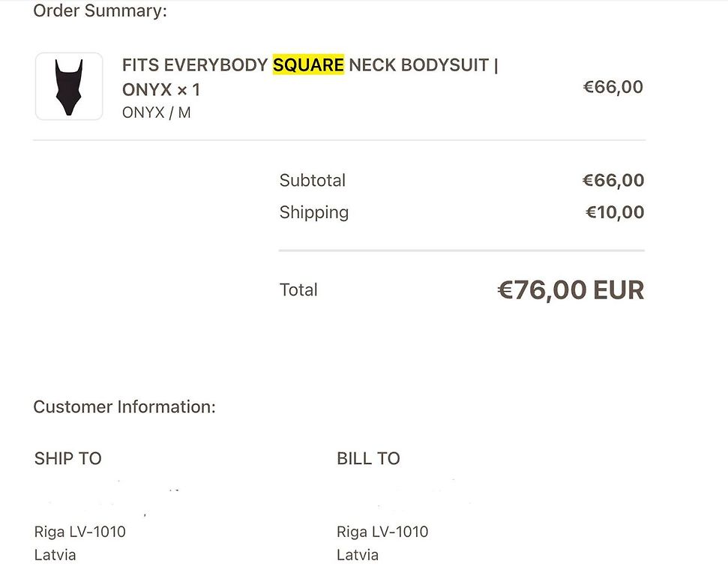Select the highlighted word SQUARE

tap(308, 64)
